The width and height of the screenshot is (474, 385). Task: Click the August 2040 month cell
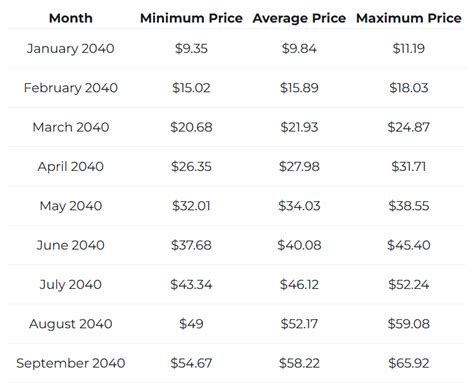tap(71, 324)
